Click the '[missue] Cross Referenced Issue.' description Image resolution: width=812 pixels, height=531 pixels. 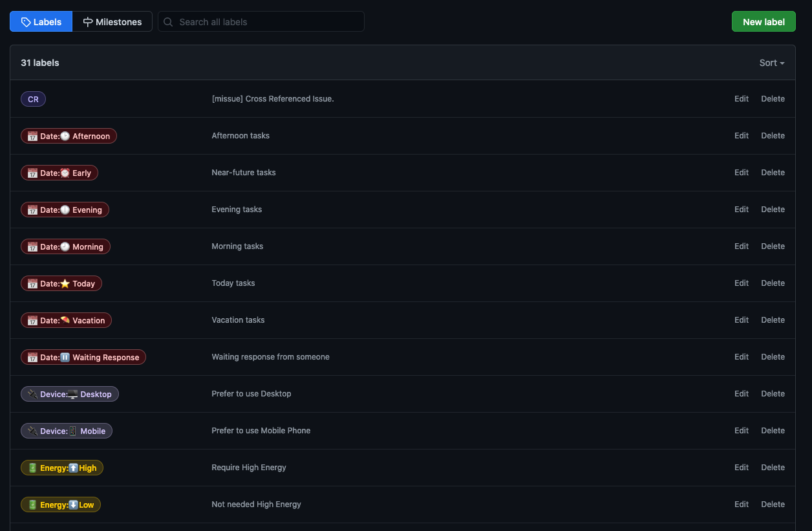(273, 99)
